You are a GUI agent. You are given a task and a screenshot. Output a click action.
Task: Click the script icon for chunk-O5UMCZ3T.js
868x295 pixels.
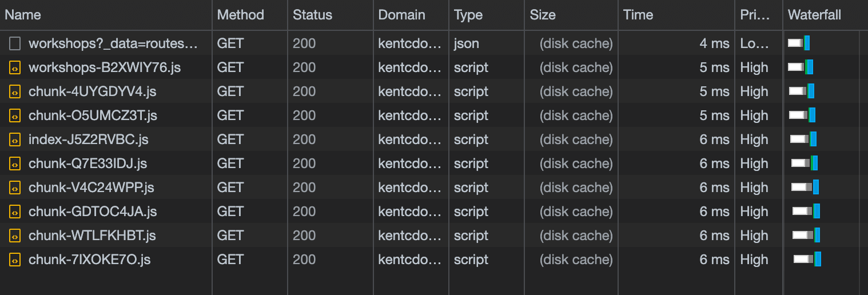tap(15, 116)
